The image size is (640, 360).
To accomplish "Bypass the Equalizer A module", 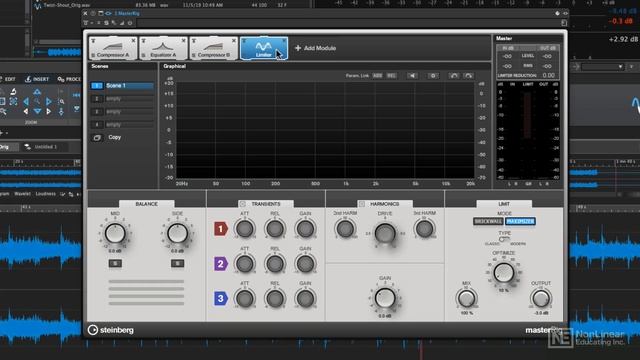I will (144, 41).
